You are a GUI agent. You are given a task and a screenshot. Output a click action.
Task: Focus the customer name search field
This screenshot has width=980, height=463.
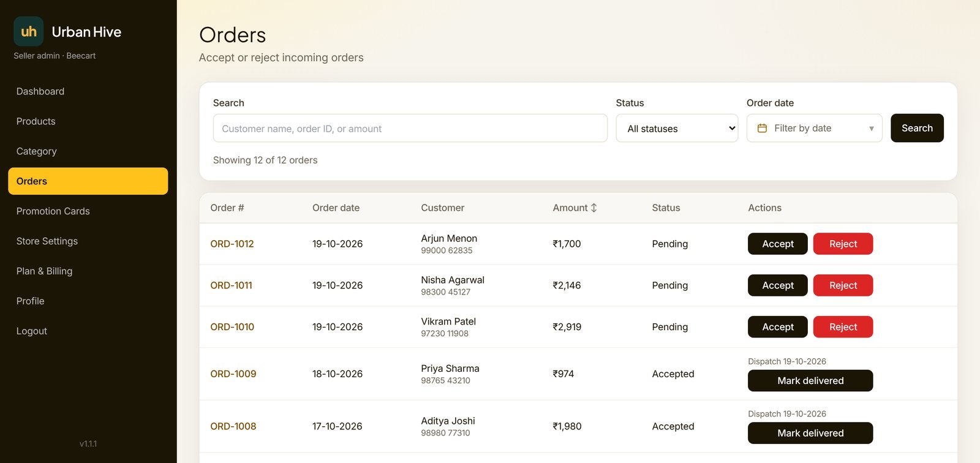click(410, 128)
